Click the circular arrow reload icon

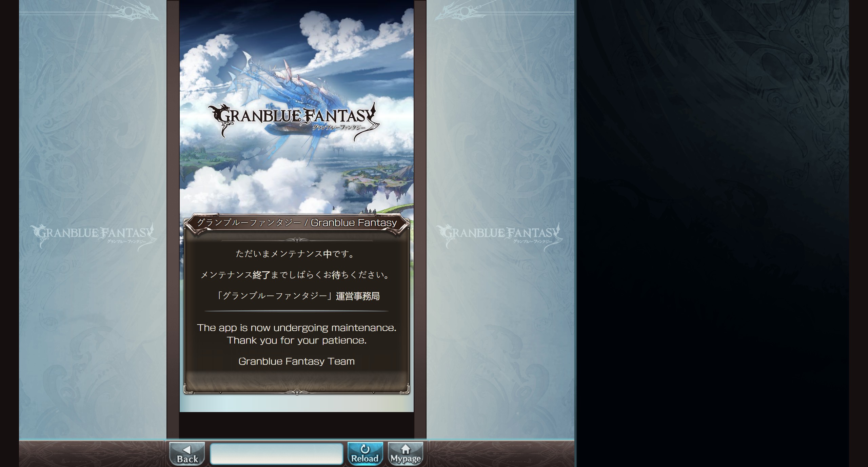tap(365, 449)
